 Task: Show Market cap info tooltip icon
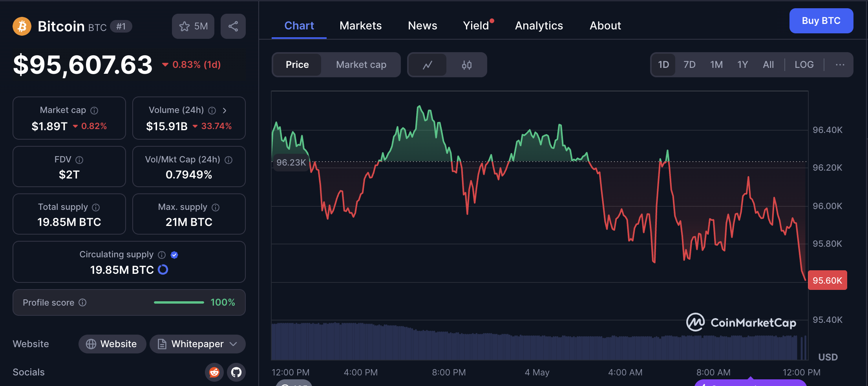tap(94, 111)
